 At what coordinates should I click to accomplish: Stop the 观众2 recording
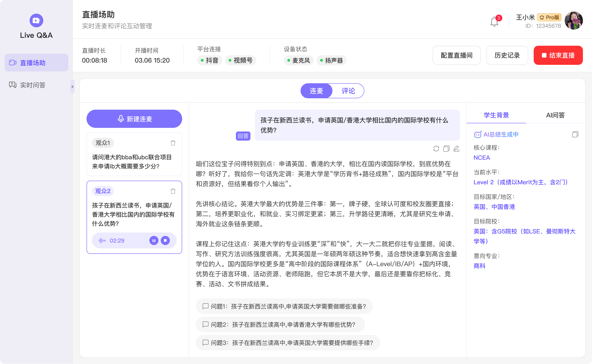click(165, 240)
